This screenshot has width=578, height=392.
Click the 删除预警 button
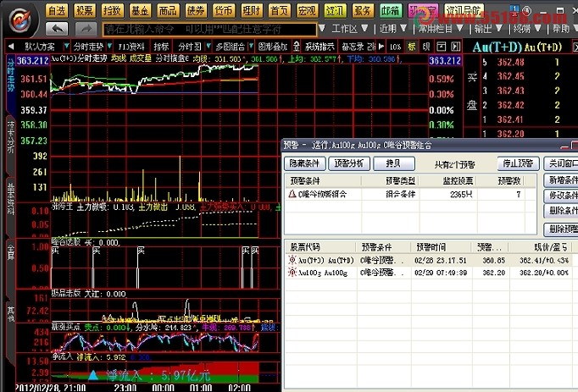pos(561,229)
